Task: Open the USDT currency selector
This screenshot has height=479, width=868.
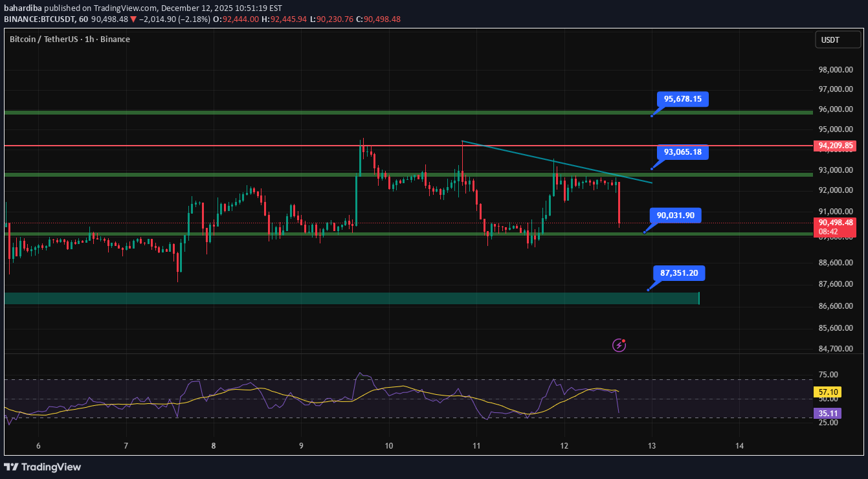Action: [x=838, y=39]
